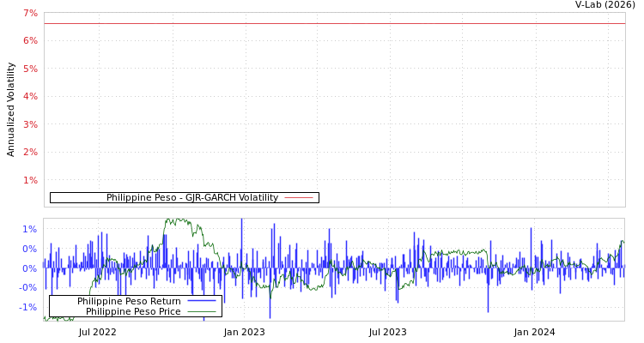Image resolution: width=644 pixels, height=343 pixels.
Task: Click the 1% label on the lower return axis
Action: point(30,229)
